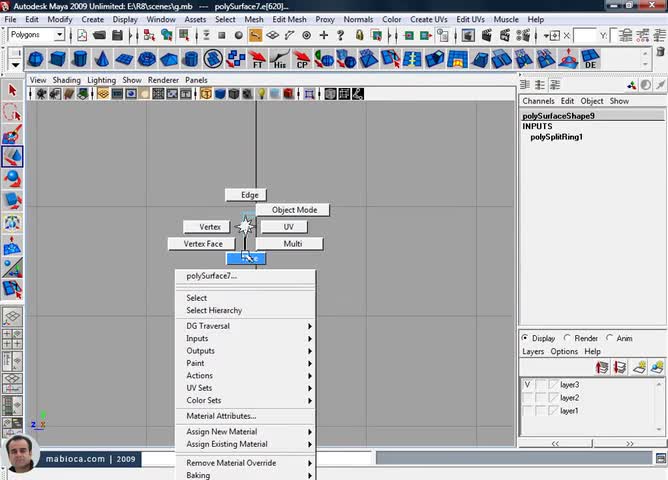Image resolution: width=668 pixels, height=480 pixels.
Task: Select the Lasso tool
Action: (12, 112)
